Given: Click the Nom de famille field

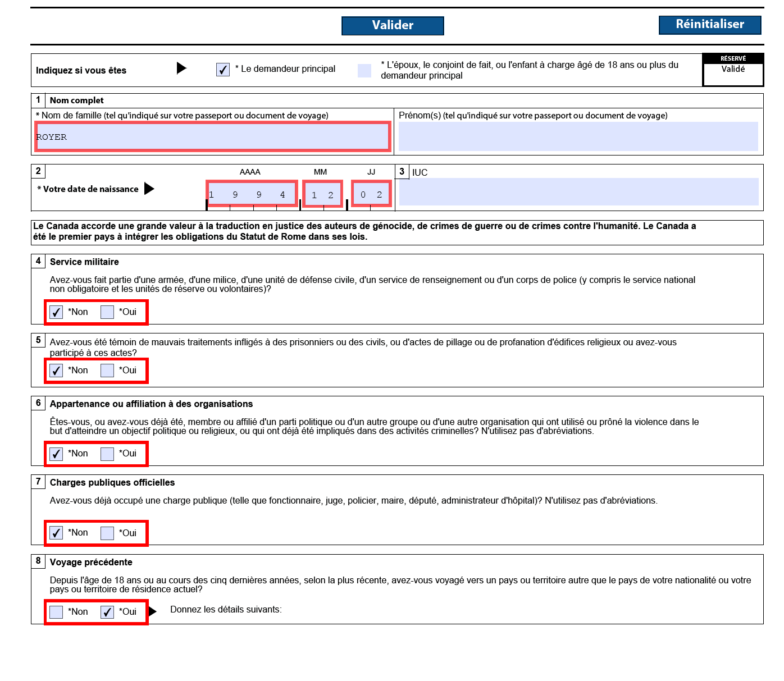Looking at the screenshot, I should coord(212,137).
